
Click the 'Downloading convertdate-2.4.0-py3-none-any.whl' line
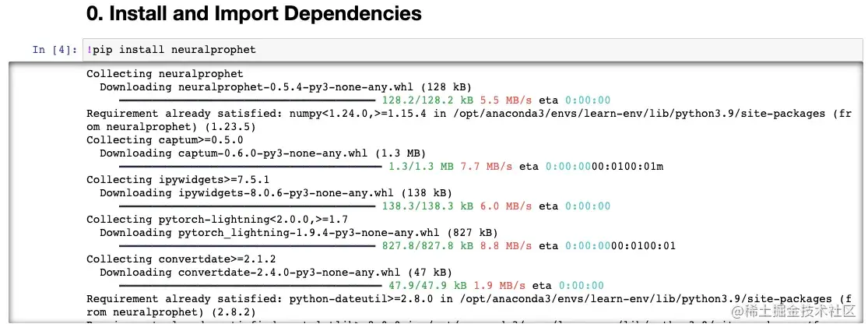[x=276, y=273]
